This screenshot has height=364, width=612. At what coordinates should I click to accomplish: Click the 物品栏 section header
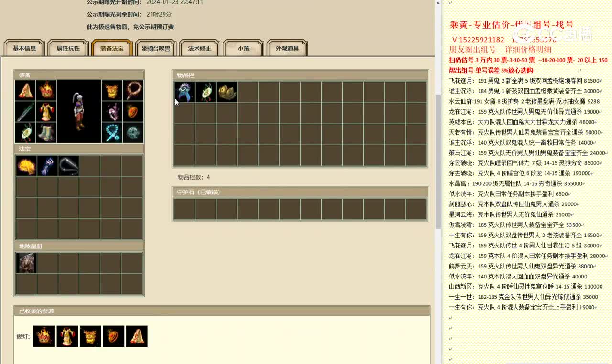300,75
